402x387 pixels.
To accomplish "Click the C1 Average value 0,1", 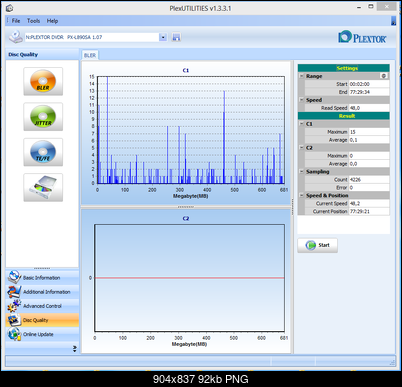I will click(369, 140).
